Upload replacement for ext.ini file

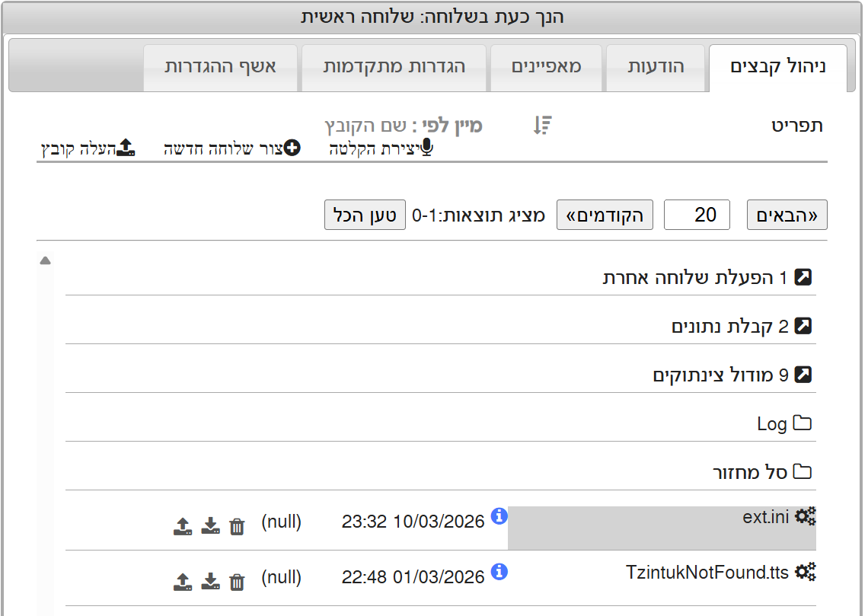click(183, 526)
